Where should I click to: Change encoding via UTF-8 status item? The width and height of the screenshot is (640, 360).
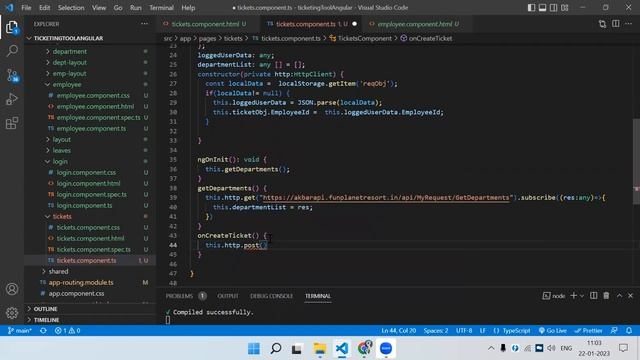click(x=464, y=331)
